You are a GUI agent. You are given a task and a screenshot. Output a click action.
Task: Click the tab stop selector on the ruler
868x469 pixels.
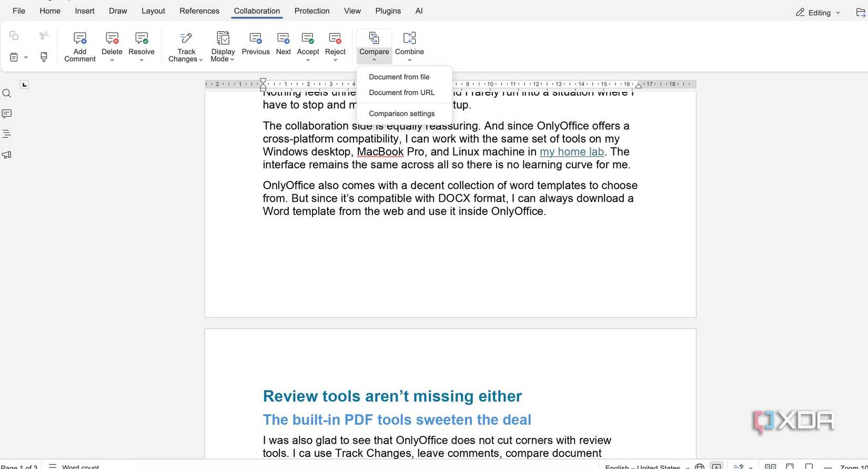coord(24,85)
